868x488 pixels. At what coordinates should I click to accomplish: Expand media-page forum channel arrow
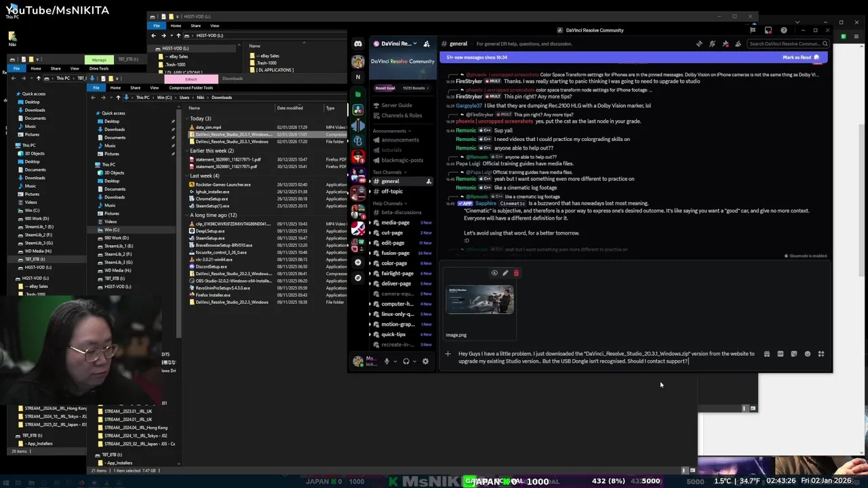pos(370,222)
